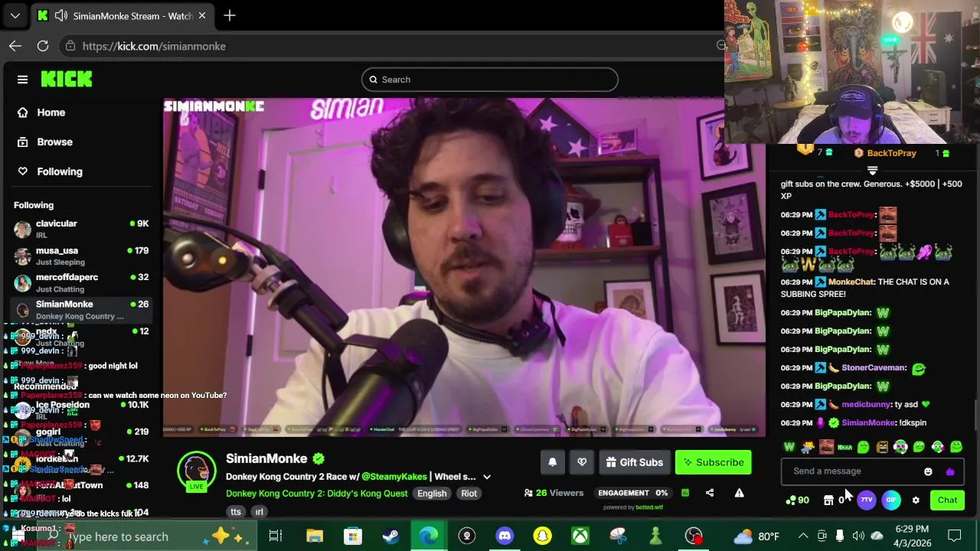Image resolution: width=980 pixels, height=551 pixels.
Task: Insert the W emote from quick emotes
Action: 789,447
